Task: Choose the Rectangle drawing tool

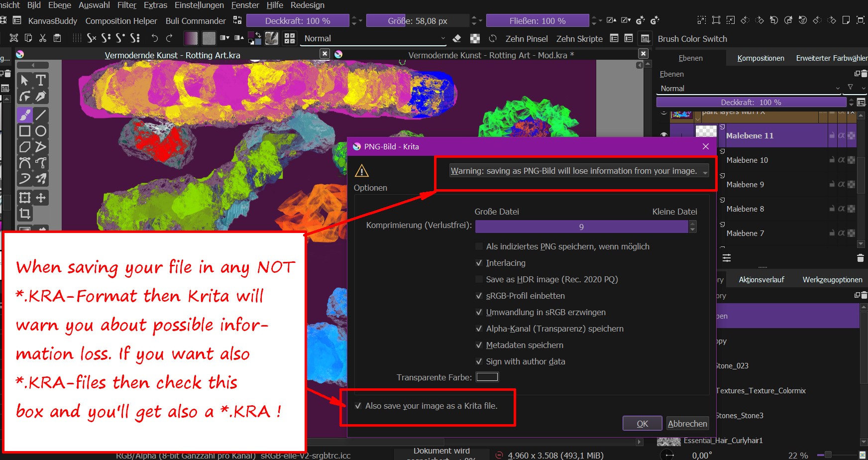Action: pyautogui.click(x=24, y=130)
